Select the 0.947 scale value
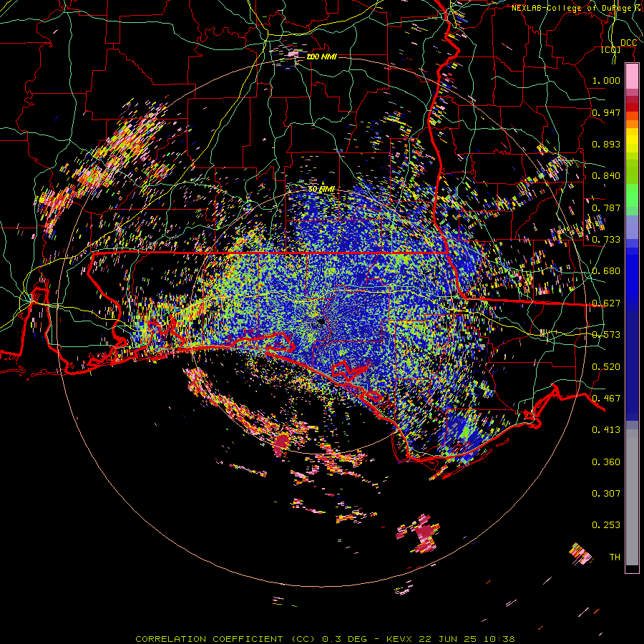This screenshot has width=644, height=644. click(606, 112)
